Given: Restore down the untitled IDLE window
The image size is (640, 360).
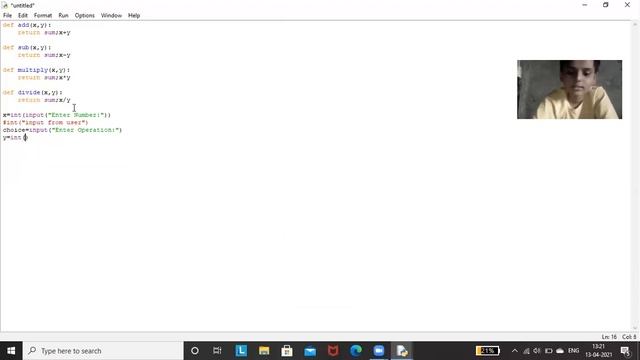Looking at the screenshot, I should point(606,5).
